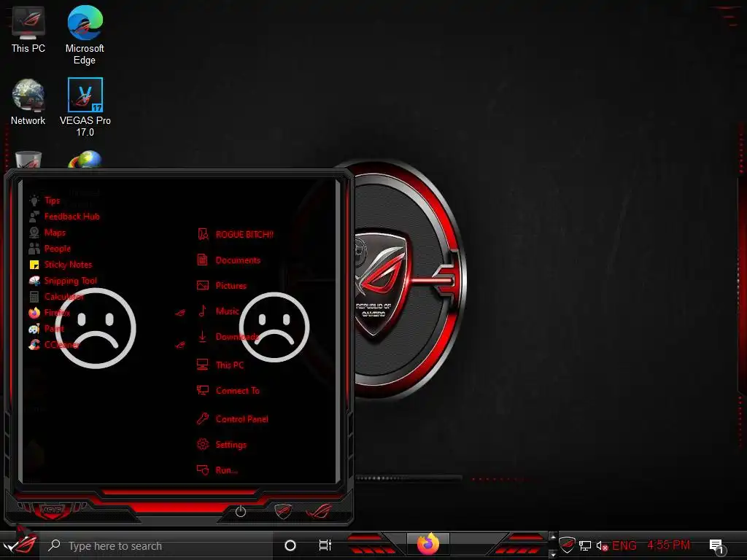Click the Calculator icon in start menu
The image size is (747, 560).
(x=34, y=297)
